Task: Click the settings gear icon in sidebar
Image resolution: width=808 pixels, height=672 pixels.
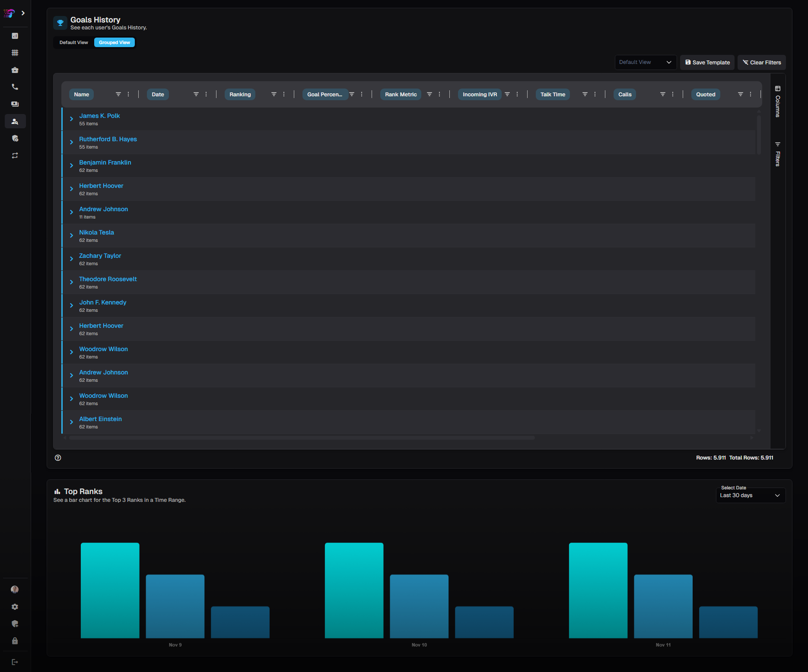Action: coord(15,607)
